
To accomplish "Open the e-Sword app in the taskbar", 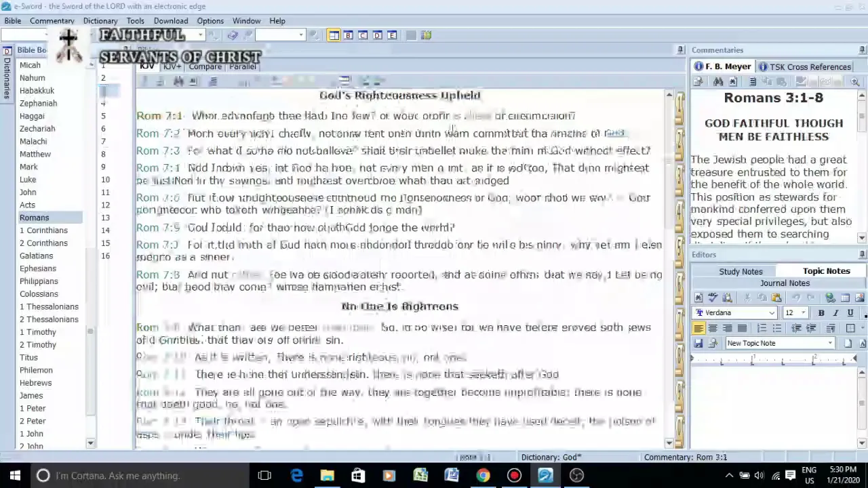I will coord(545,475).
